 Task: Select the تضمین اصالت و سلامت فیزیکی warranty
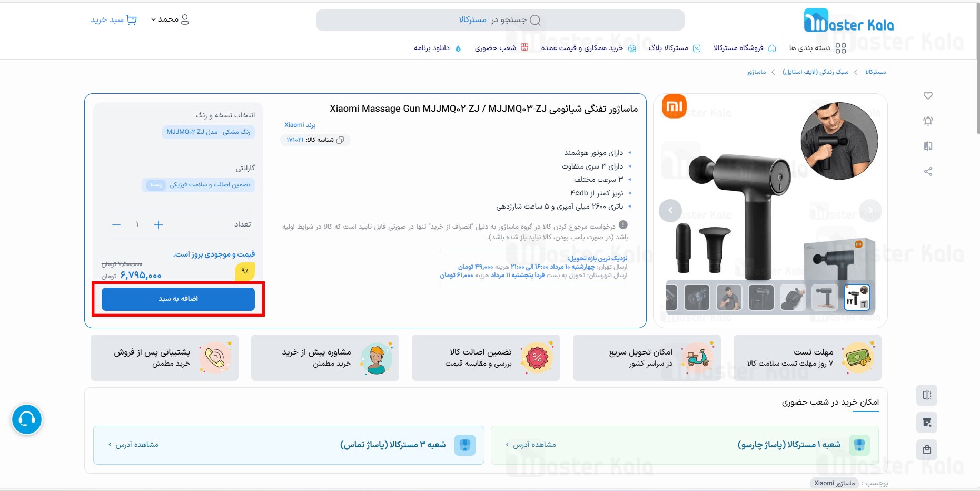click(198, 185)
